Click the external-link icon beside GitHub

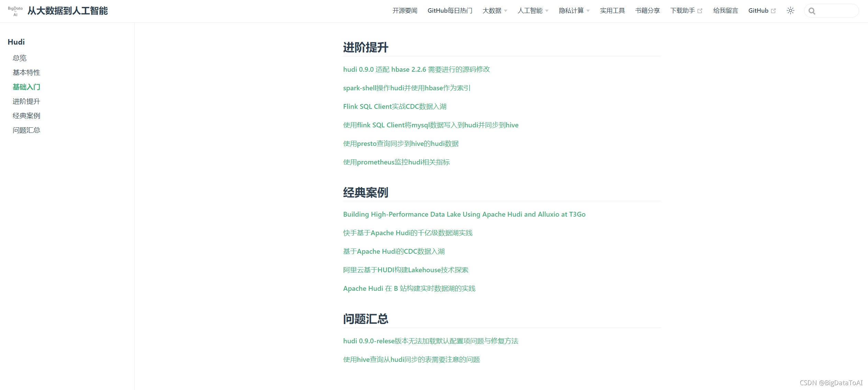(773, 11)
